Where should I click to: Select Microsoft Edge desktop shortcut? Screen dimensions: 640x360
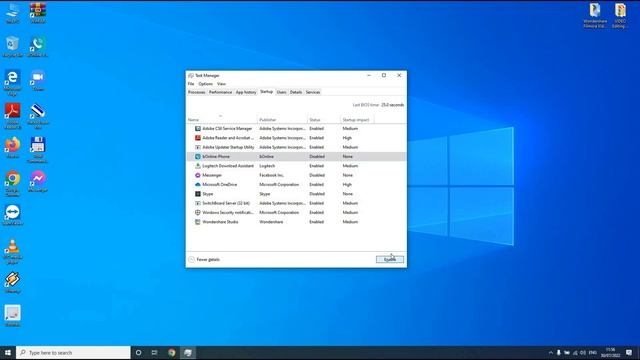[13, 82]
